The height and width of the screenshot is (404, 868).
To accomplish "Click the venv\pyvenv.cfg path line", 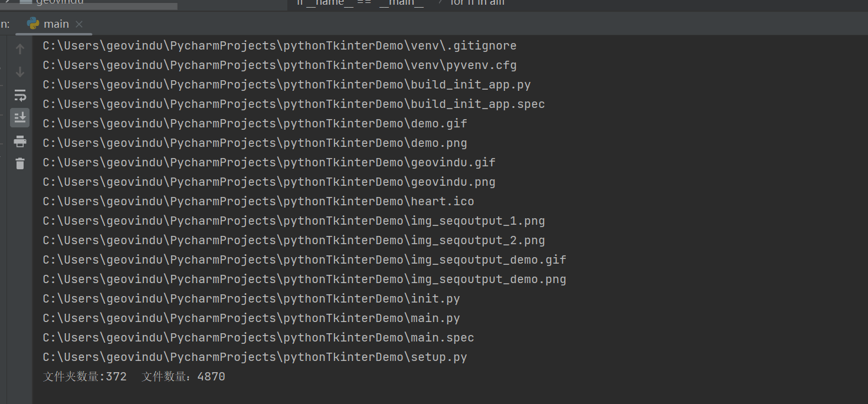I will pyautogui.click(x=279, y=65).
